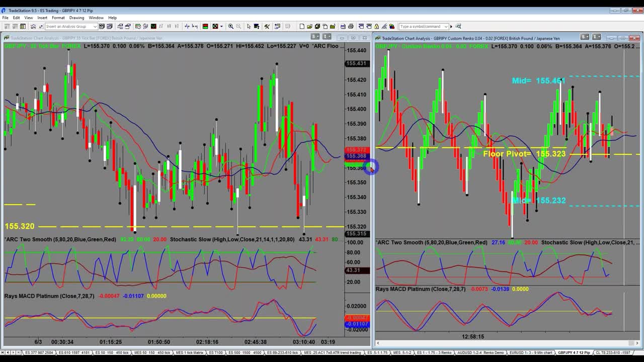
Task: Open the Edit menu
Action: pos(17,18)
